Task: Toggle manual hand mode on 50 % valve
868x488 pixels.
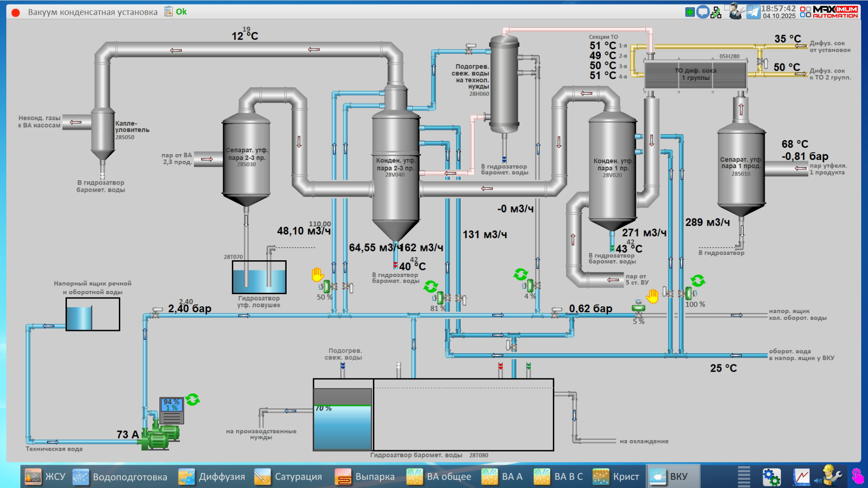Action: [318, 275]
